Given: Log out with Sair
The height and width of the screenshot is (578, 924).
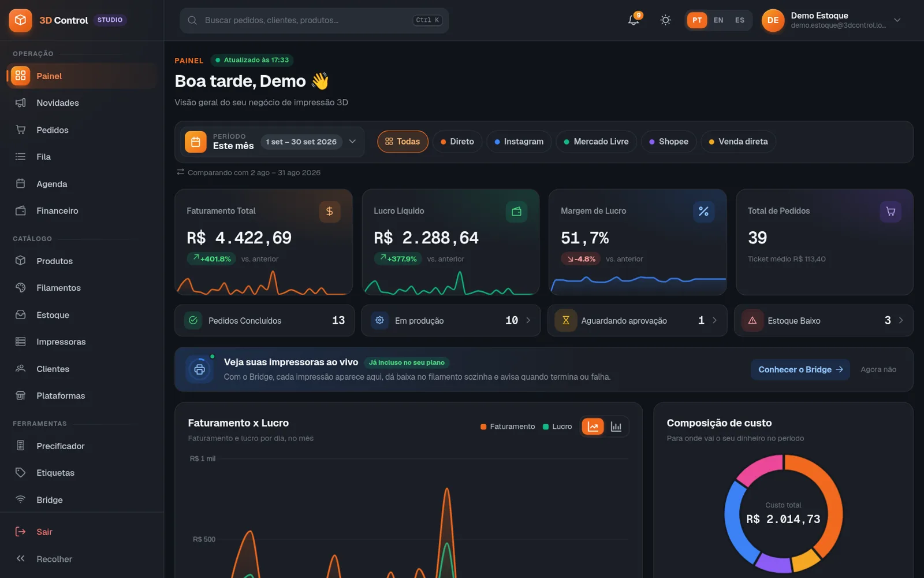Looking at the screenshot, I should 82,532.
